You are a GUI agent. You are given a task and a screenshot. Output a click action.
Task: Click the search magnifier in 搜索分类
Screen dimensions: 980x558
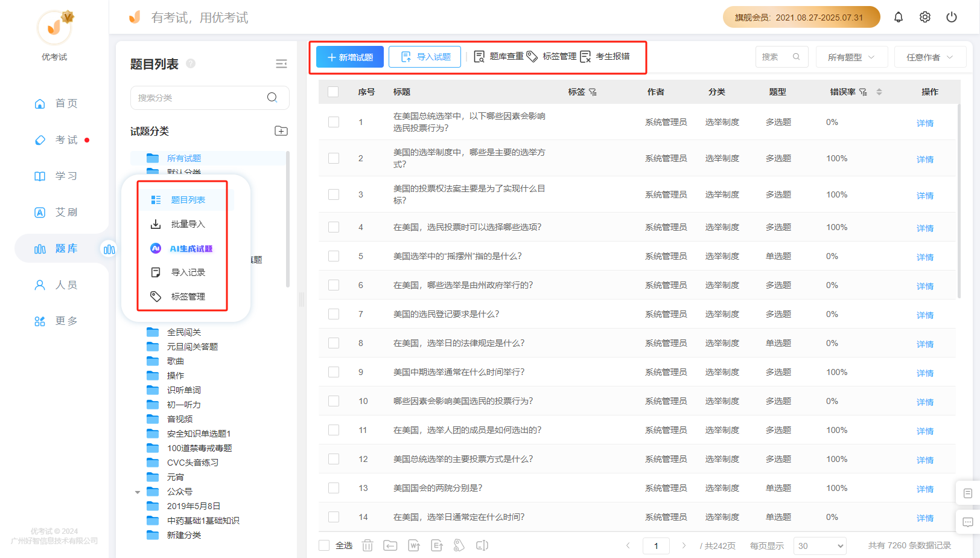(x=272, y=97)
